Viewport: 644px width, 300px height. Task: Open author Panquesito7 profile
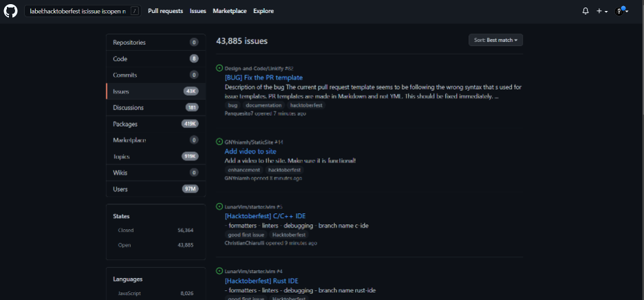pos(239,114)
